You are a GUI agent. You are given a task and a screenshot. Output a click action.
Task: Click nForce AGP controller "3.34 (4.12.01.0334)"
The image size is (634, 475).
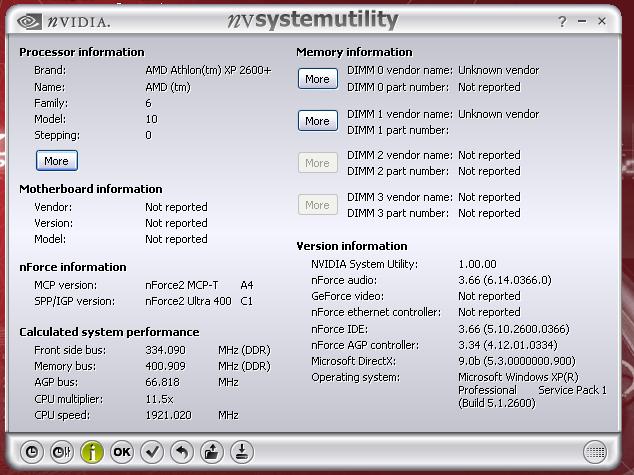508,345
